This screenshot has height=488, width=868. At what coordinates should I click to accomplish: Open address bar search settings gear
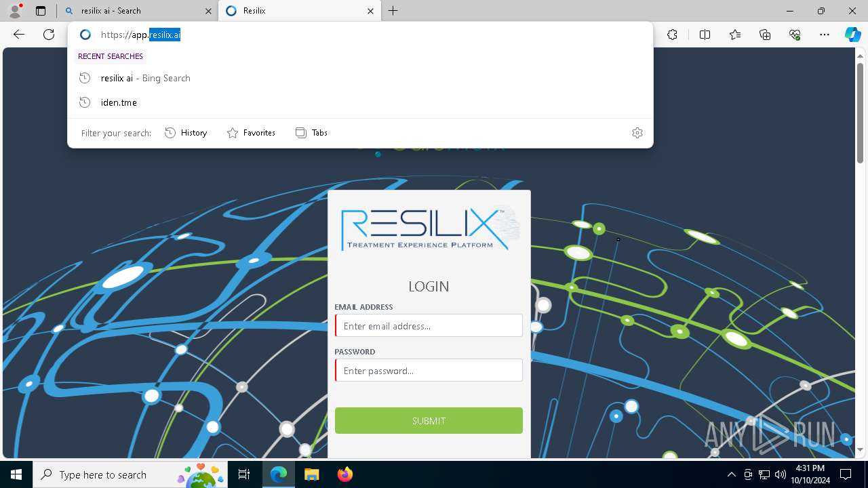coord(637,133)
